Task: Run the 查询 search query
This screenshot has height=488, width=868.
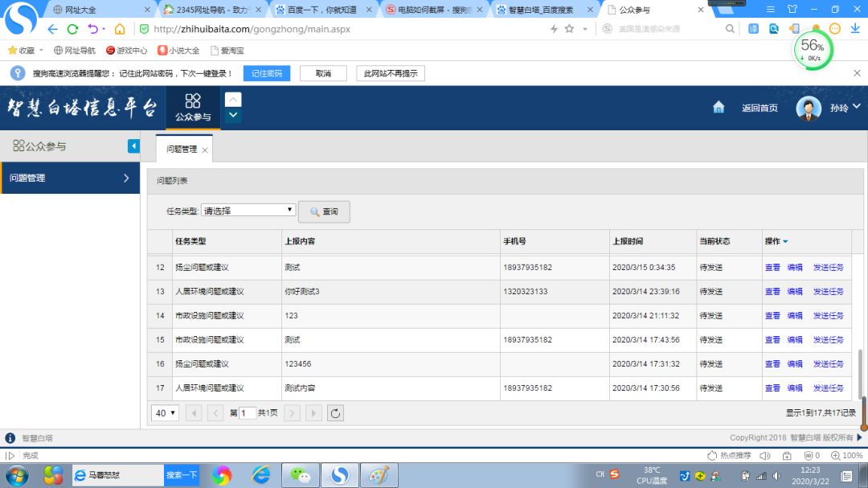Action: click(323, 210)
